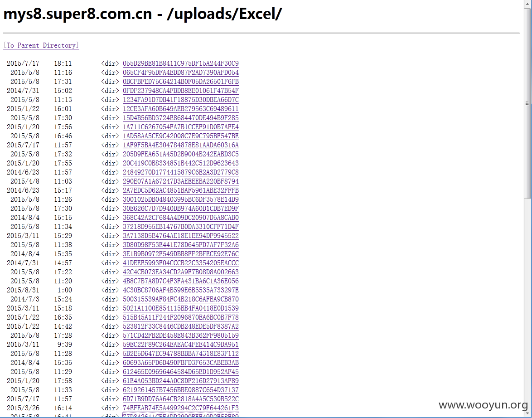Open directory 61E4A053BD244A0C8DF216D27913AF89
Image resolution: width=532 pixels, height=418 pixels.
(x=180, y=381)
